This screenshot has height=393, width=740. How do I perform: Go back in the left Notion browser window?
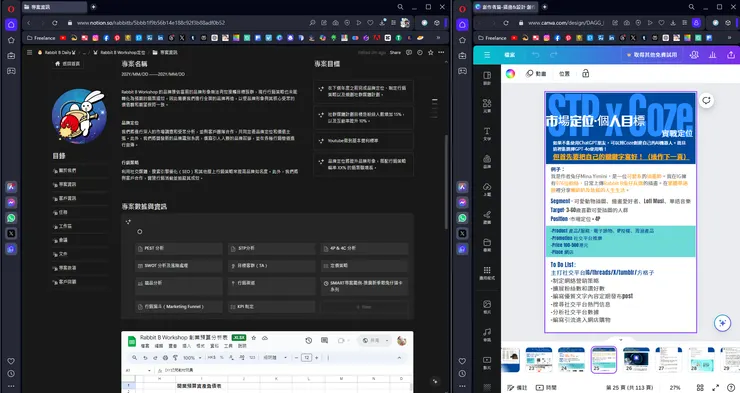29,23
